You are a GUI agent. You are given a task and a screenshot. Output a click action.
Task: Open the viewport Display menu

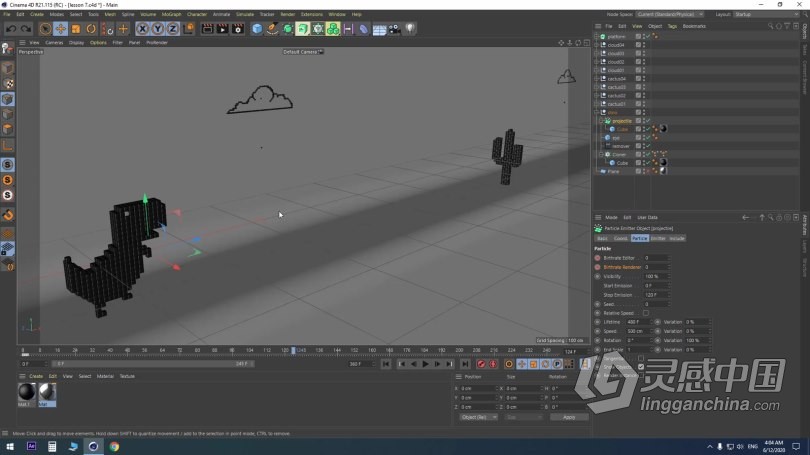(x=76, y=43)
